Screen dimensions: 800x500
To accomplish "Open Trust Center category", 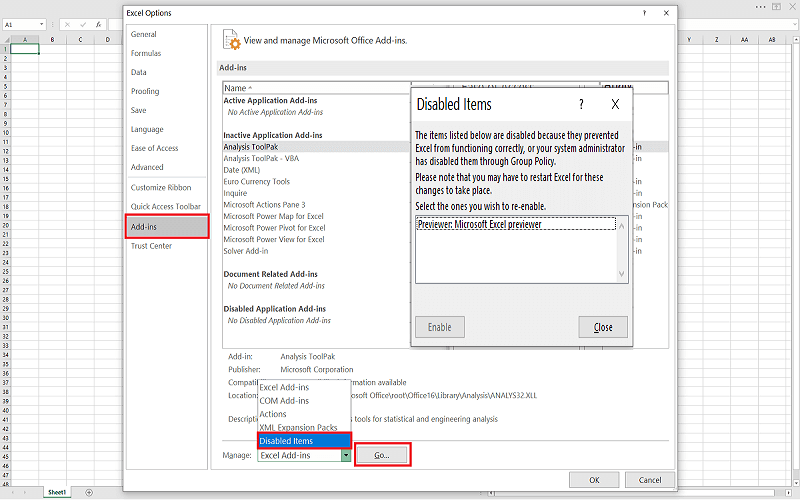I will (x=151, y=245).
